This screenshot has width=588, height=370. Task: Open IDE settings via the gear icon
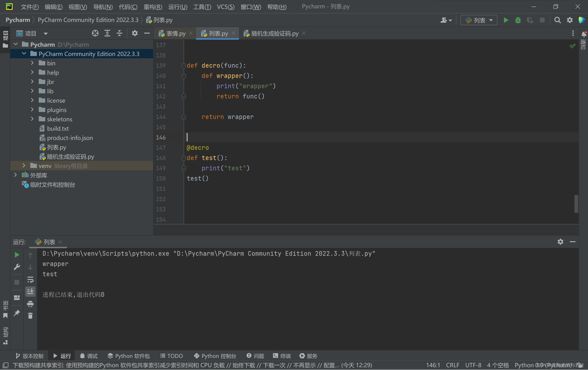(570, 20)
